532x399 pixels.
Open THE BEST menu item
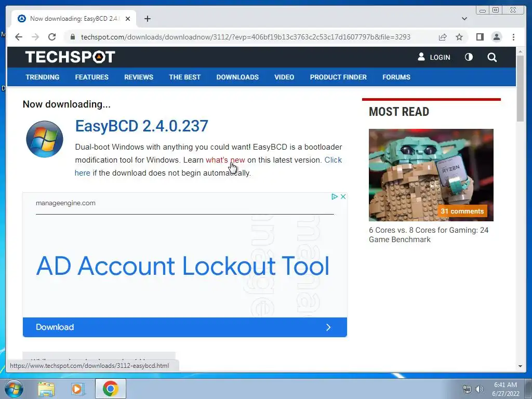click(x=185, y=77)
